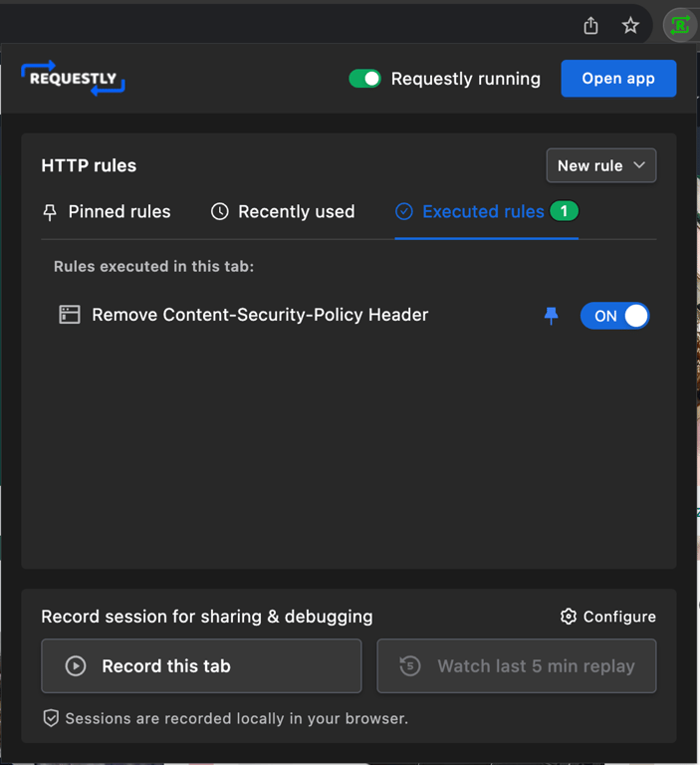Viewport: 700px width, 765px height.
Task: Disable the Content-Security-Policy rule ON toggle
Action: click(x=614, y=316)
